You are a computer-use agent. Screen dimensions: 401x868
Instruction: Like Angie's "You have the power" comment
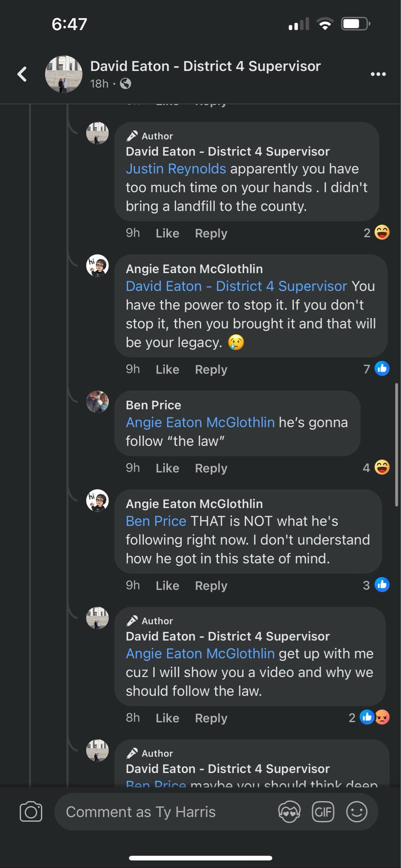tap(167, 369)
